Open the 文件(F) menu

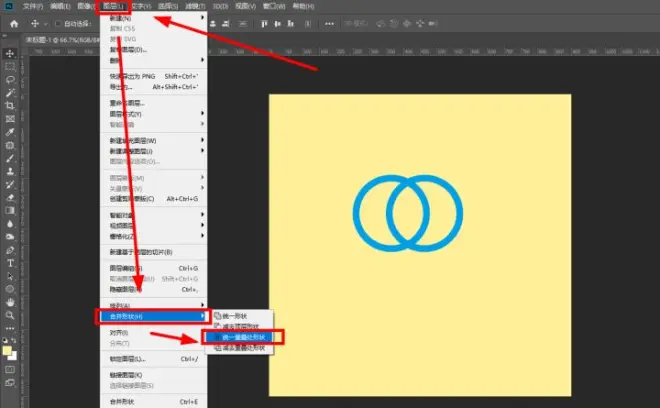pyautogui.click(x=33, y=6)
